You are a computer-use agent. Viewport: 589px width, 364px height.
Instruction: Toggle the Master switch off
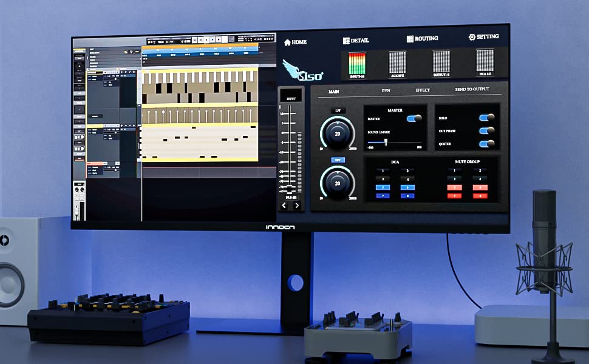pyautogui.click(x=415, y=119)
